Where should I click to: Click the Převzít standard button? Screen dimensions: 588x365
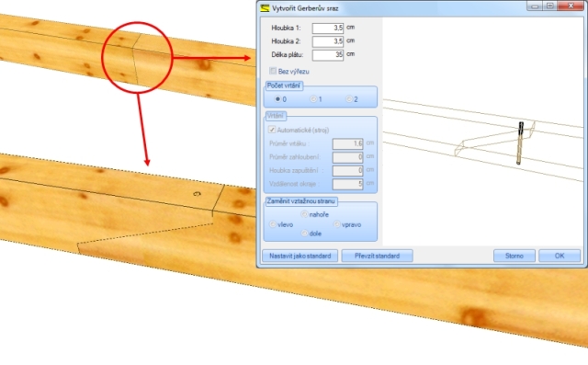378,256
